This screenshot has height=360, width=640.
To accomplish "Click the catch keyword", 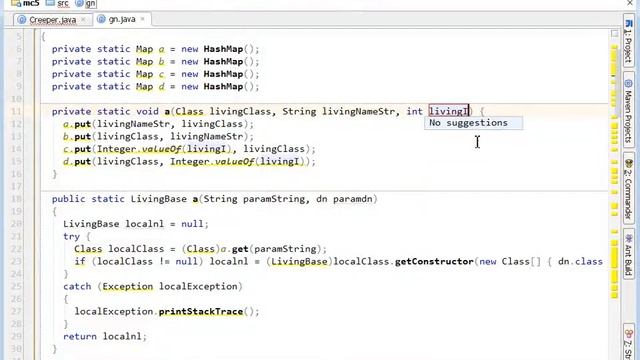I will 77,287.
